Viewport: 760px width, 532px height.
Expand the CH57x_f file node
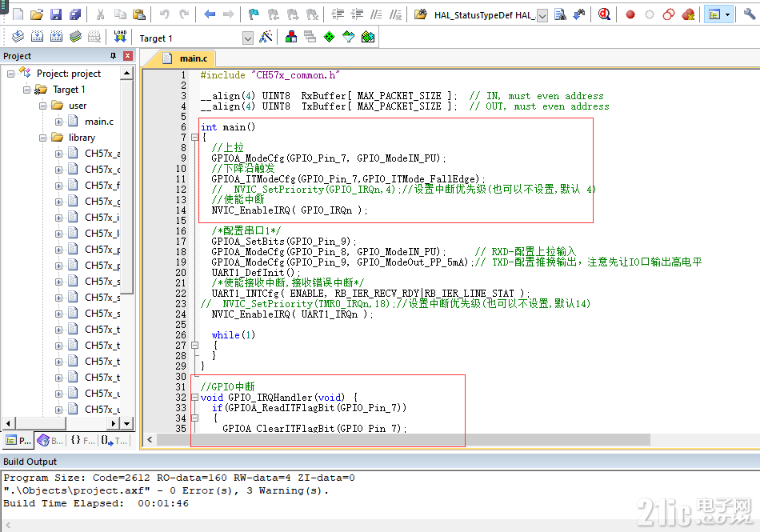click(58, 186)
